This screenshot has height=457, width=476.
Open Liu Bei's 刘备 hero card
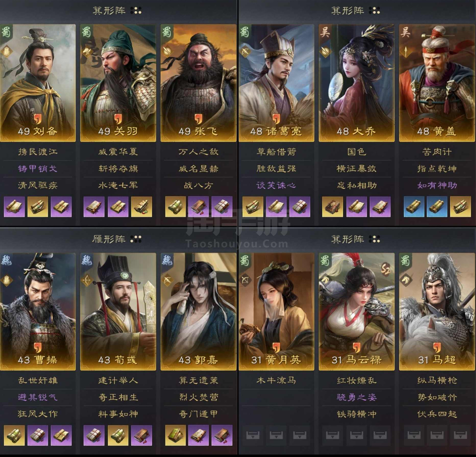click(x=38, y=83)
